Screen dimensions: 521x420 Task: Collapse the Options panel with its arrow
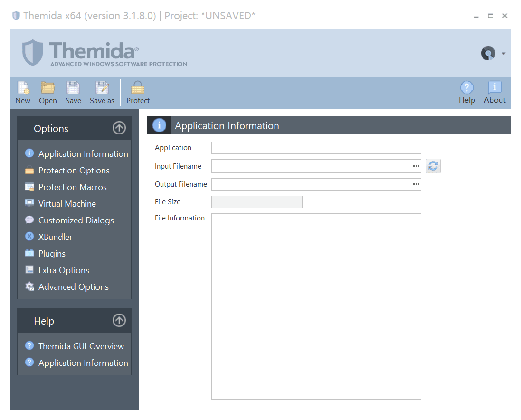(x=119, y=128)
